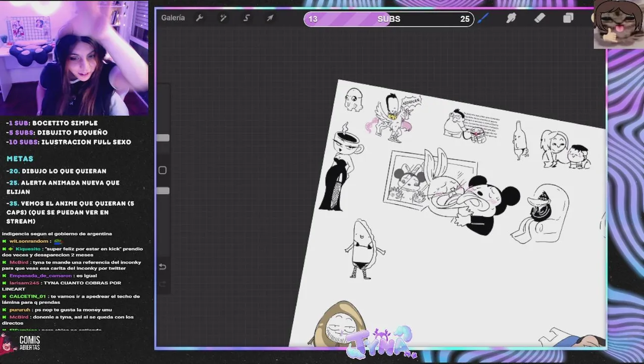644x364 pixels.
Task: Click chat message 'indigencia segun el gobierno de argentina'
Action: [57, 234]
